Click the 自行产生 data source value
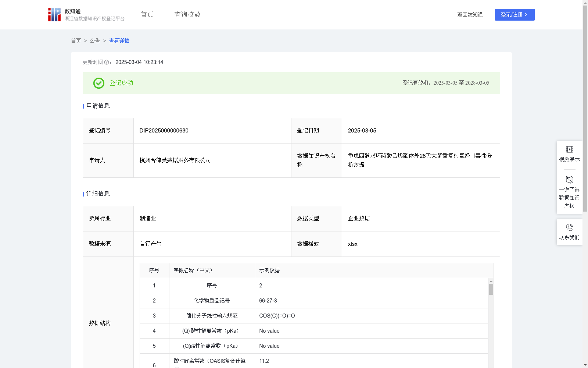The width and height of the screenshot is (588, 368). point(151,244)
